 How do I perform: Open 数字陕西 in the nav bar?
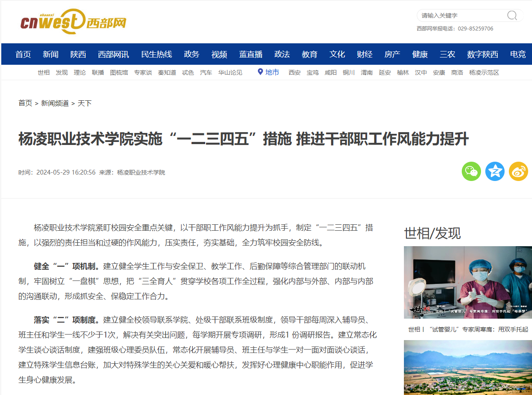(x=482, y=54)
